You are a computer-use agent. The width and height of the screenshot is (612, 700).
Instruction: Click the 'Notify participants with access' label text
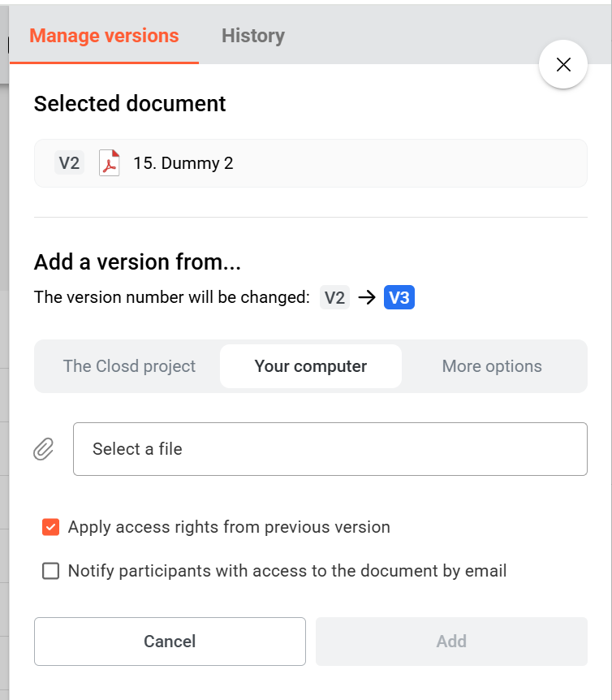pos(287,572)
